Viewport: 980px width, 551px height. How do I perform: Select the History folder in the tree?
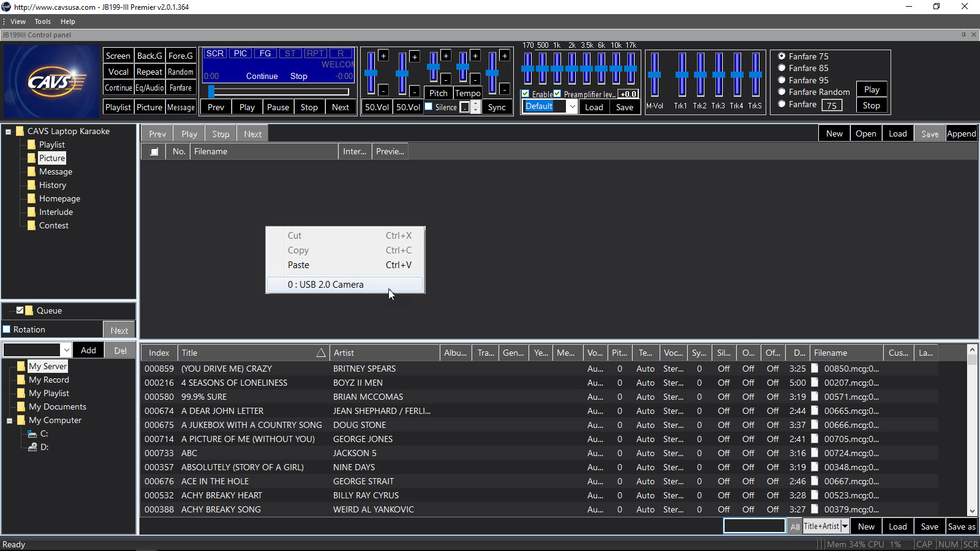click(53, 185)
